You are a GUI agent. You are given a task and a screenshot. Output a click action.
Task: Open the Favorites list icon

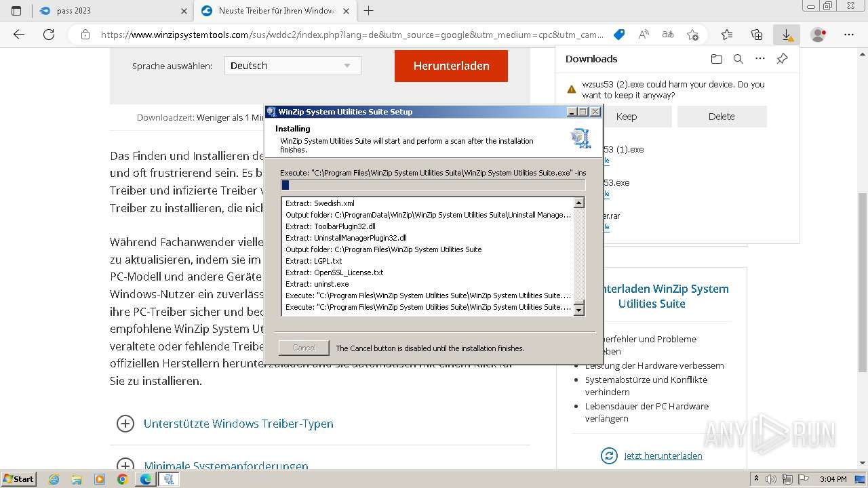pos(727,35)
